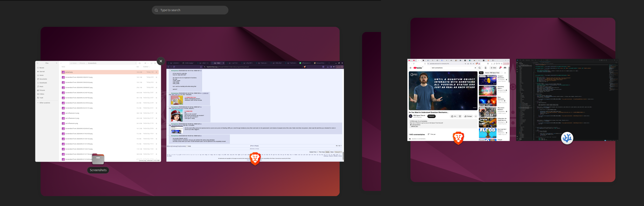The width and height of the screenshot is (644, 206).
Task: Open the Style Yotsuba B dropdown
Action: [x=338, y=152]
